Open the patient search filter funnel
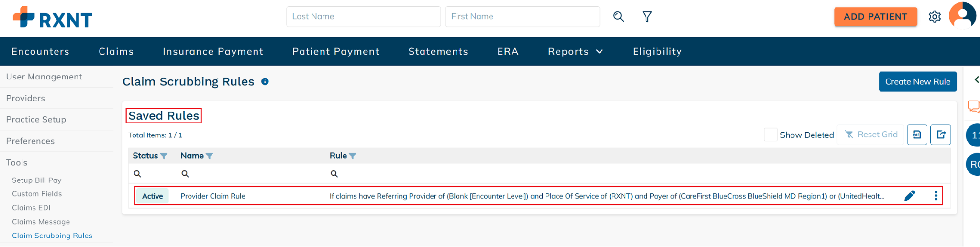Viewport: 980px width, 247px height. click(x=647, y=17)
